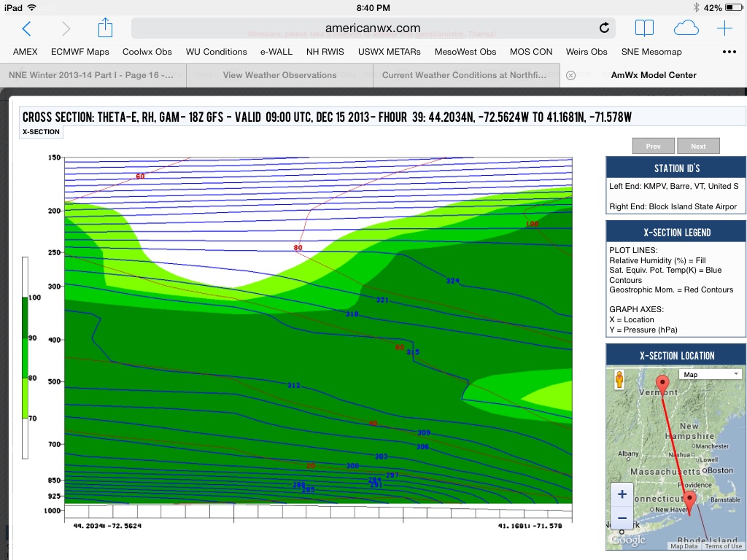Zoom out on the x-section map

click(622, 518)
